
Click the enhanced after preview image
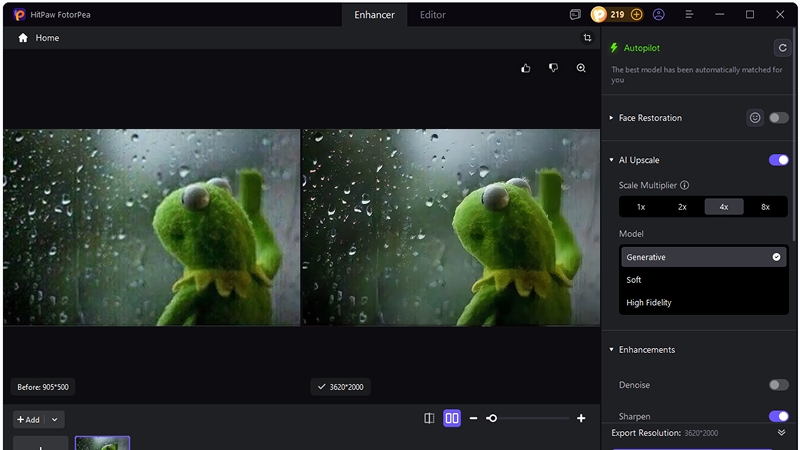click(x=452, y=227)
